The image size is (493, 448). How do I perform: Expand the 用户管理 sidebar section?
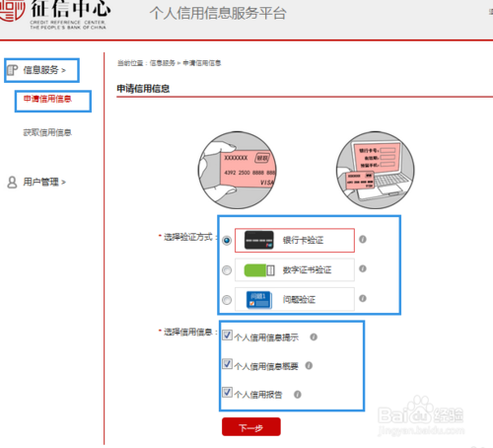pos(44,182)
